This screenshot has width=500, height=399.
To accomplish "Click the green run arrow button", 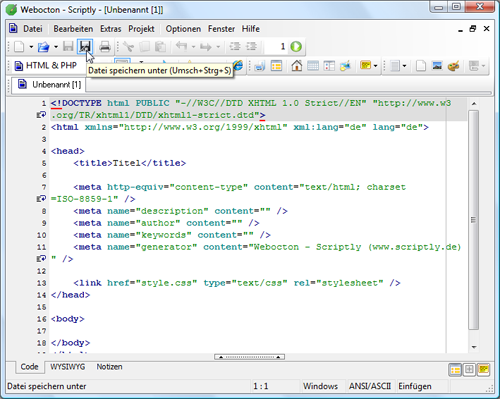I will [296, 47].
